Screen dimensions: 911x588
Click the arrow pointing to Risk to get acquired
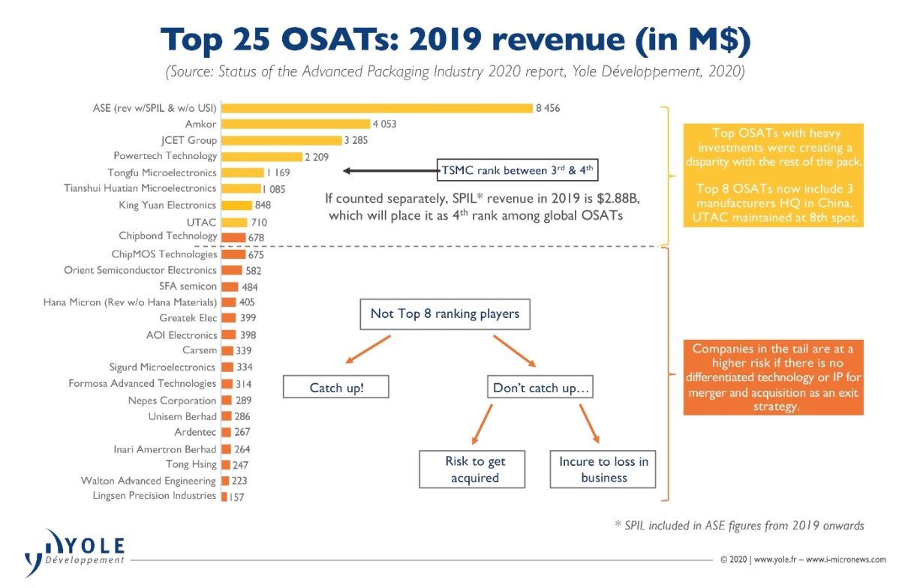(x=481, y=423)
